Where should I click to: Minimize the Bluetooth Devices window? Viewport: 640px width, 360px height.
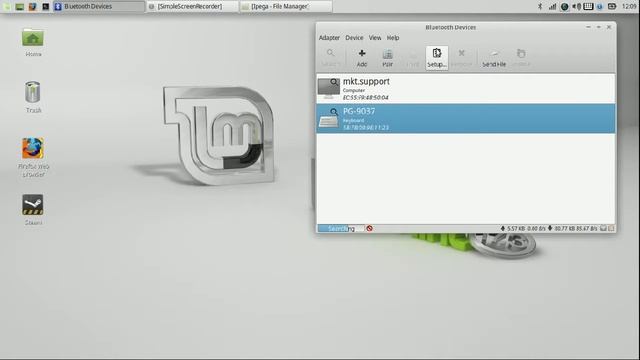point(588,27)
